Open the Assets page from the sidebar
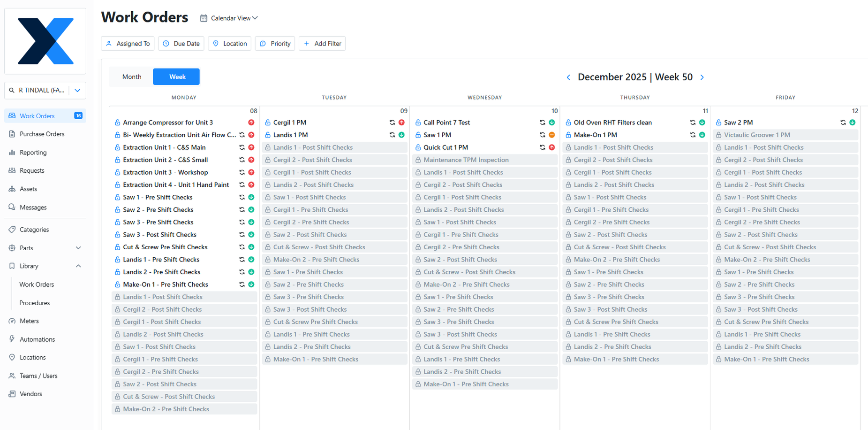This screenshot has height=430, width=868. pos(29,189)
